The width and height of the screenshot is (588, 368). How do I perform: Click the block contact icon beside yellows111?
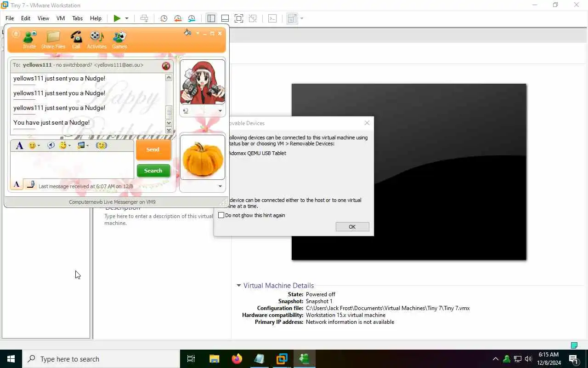[166, 66]
